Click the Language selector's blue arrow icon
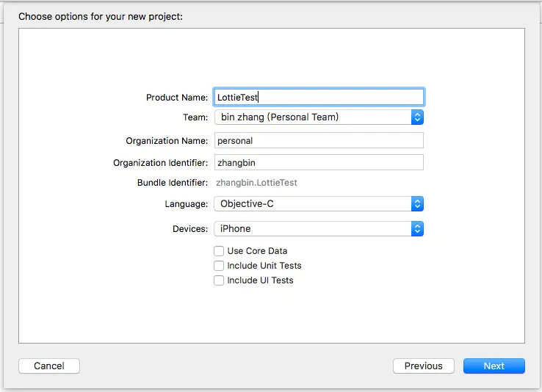The width and height of the screenshot is (542, 392). 417,204
